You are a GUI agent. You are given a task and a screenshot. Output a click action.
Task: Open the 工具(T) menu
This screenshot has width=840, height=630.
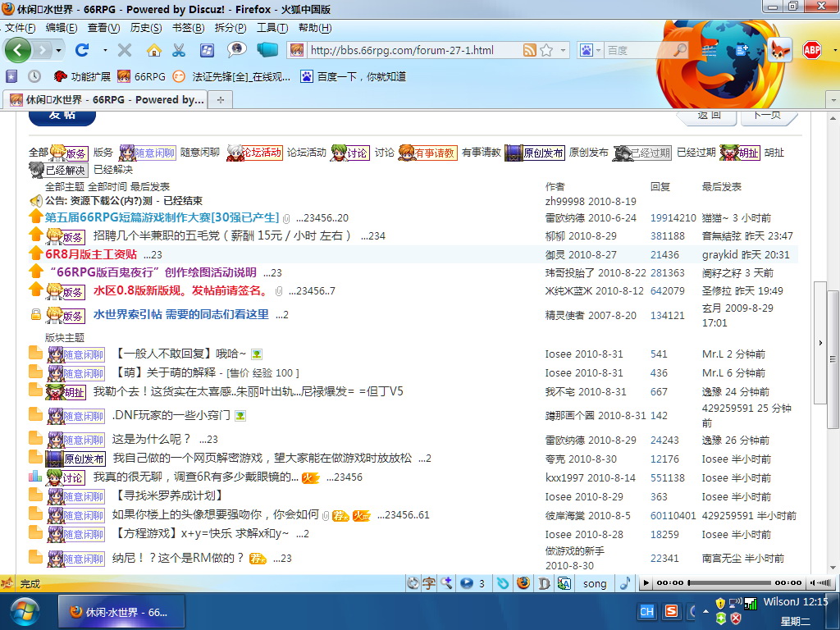click(x=272, y=28)
